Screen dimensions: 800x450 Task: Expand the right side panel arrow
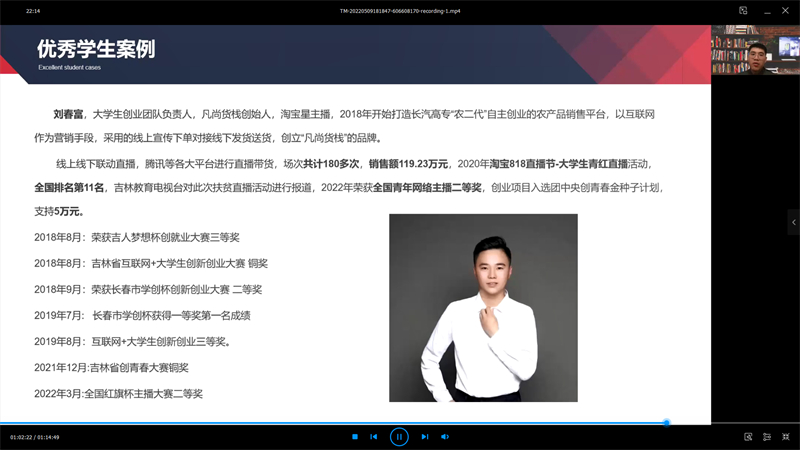coord(793,221)
